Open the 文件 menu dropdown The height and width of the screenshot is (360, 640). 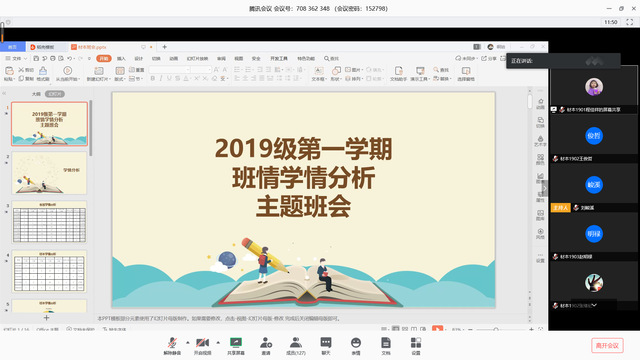pos(16,58)
